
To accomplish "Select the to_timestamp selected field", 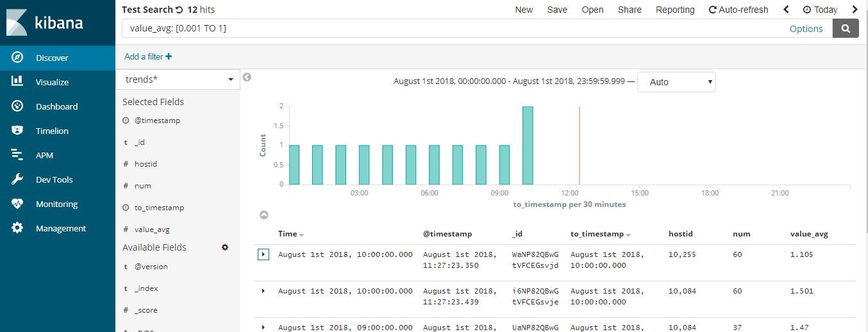I will 159,208.
